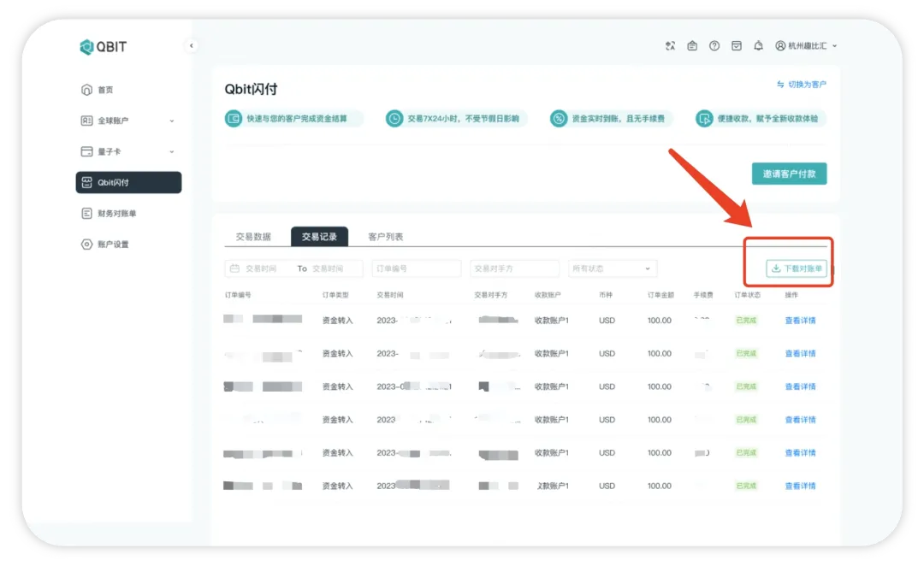Open the notification bell icon

click(758, 46)
